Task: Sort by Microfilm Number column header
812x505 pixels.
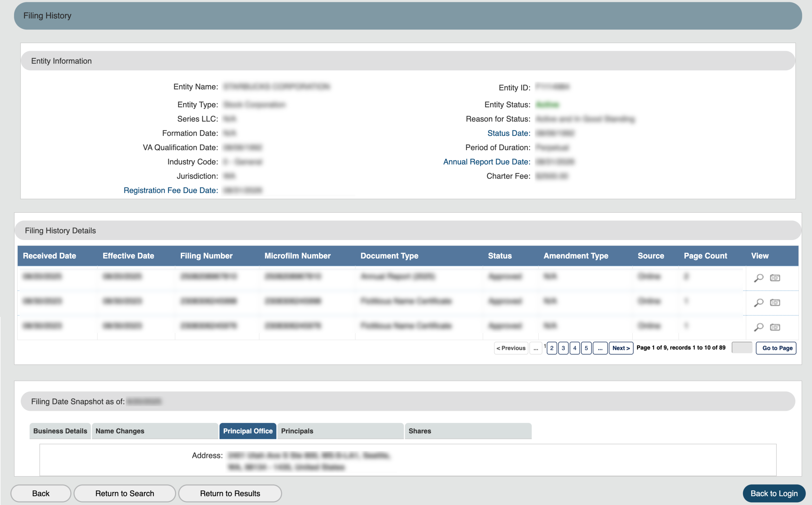Action: tap(298, 256)
